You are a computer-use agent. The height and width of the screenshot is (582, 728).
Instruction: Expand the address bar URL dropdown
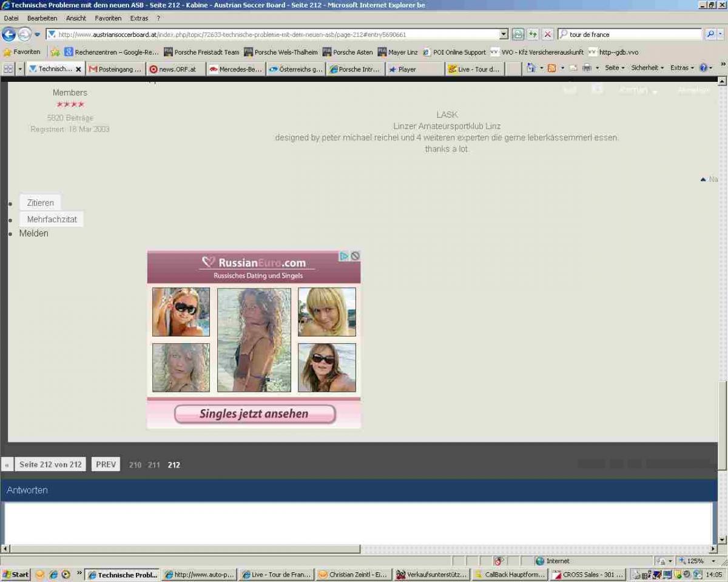504,35
